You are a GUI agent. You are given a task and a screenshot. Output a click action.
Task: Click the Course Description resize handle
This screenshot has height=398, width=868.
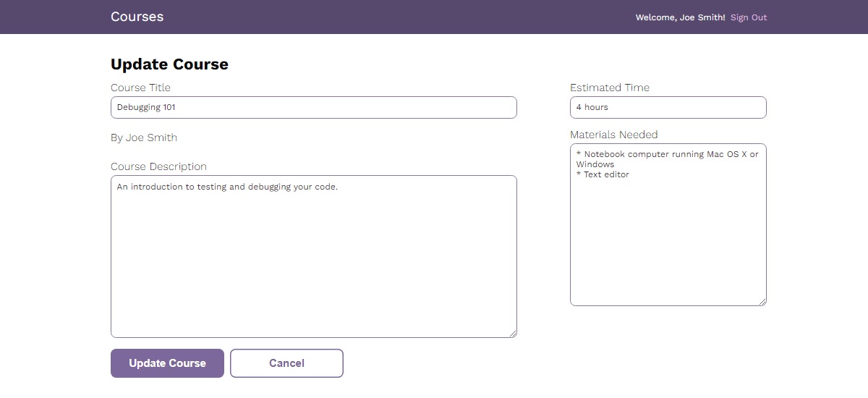coord(512,333)
